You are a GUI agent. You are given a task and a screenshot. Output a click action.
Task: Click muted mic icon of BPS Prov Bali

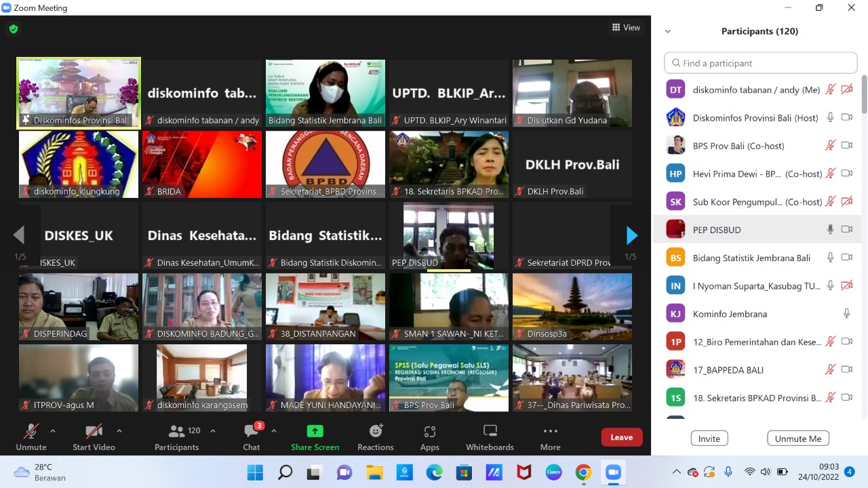(x=830, y=145)
